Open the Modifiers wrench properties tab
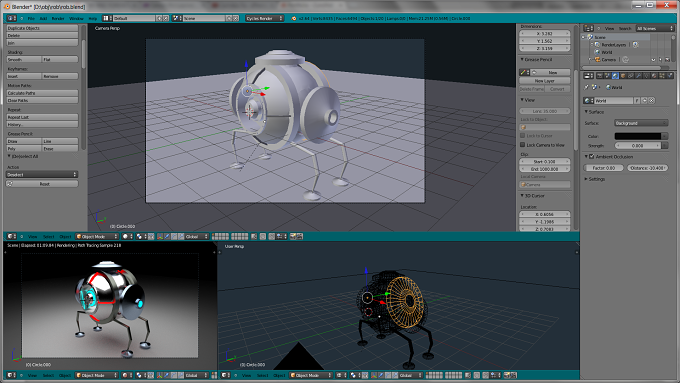 (639, 76)
